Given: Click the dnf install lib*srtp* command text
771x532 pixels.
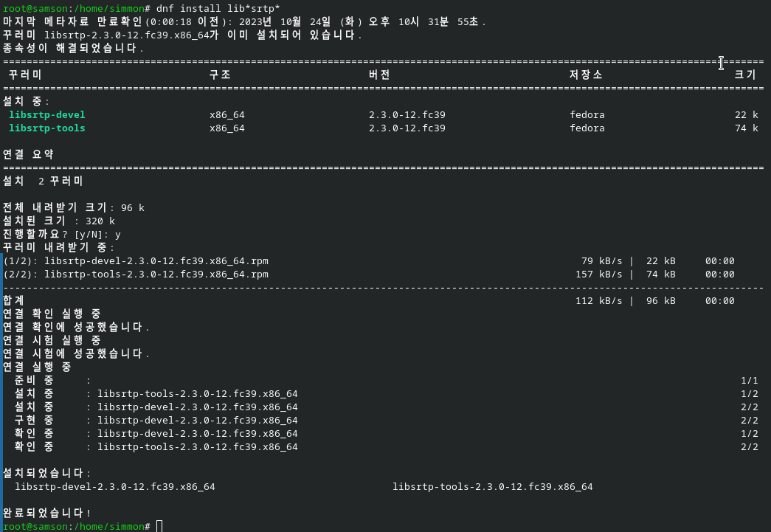Looking at the screenshot, I should tap(218, 8).
